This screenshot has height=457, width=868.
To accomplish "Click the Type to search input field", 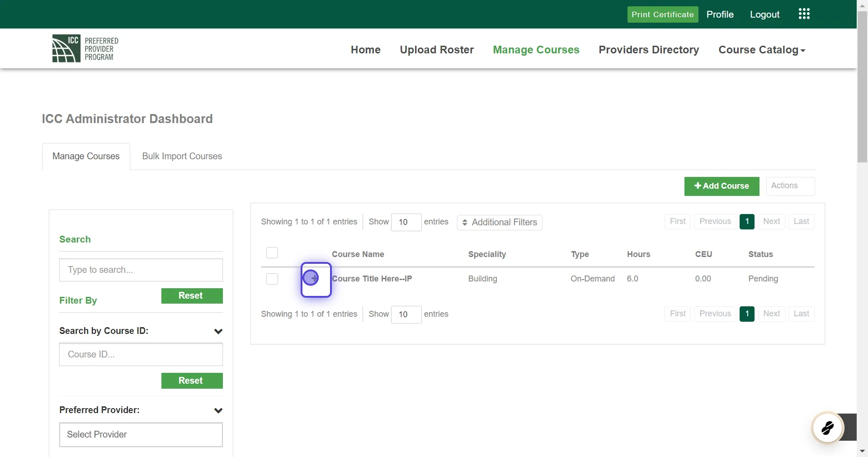I will 141,270.
